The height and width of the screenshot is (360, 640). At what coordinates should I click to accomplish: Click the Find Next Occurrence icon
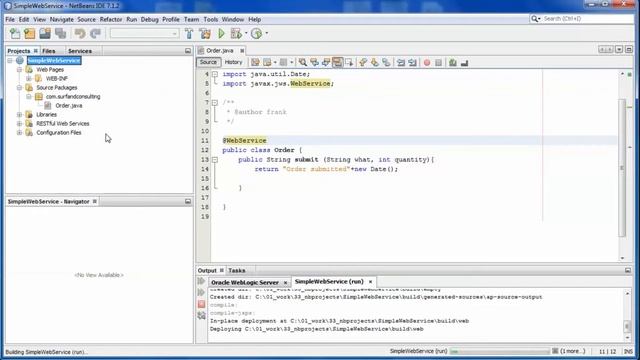click(x=326, y=62)
